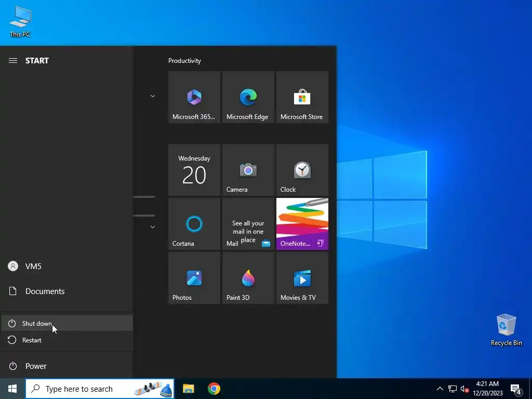
Task: Click the START label heading
Action: (37, 61)
